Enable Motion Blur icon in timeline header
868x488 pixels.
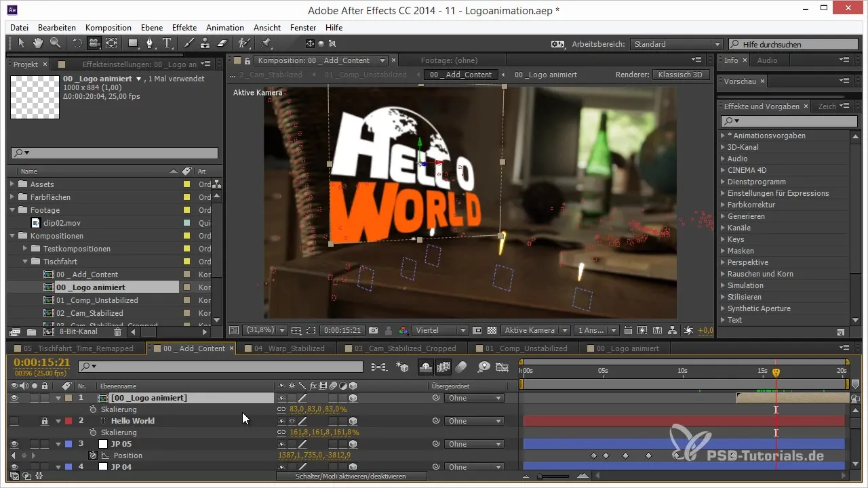(461, 367)
